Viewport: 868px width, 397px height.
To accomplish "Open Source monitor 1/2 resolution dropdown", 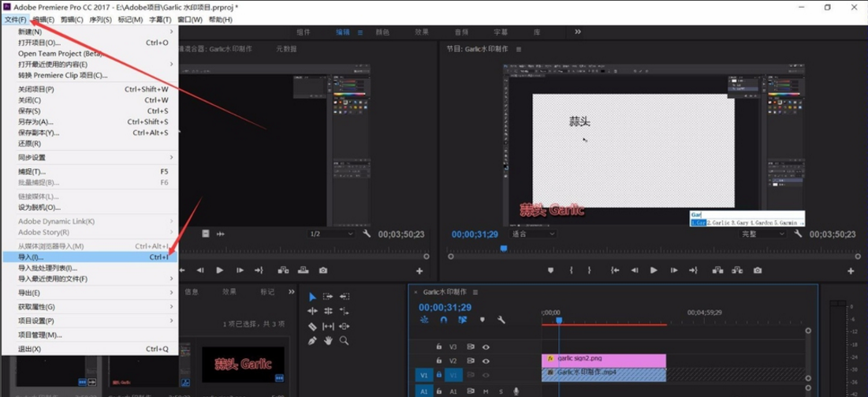I will 330,234.
